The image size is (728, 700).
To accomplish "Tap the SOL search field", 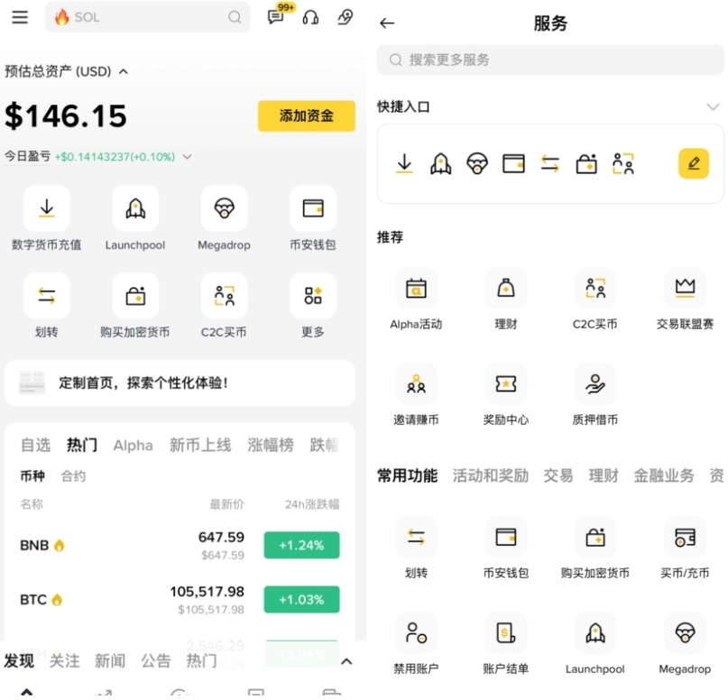I will click(x=148, y=17).
